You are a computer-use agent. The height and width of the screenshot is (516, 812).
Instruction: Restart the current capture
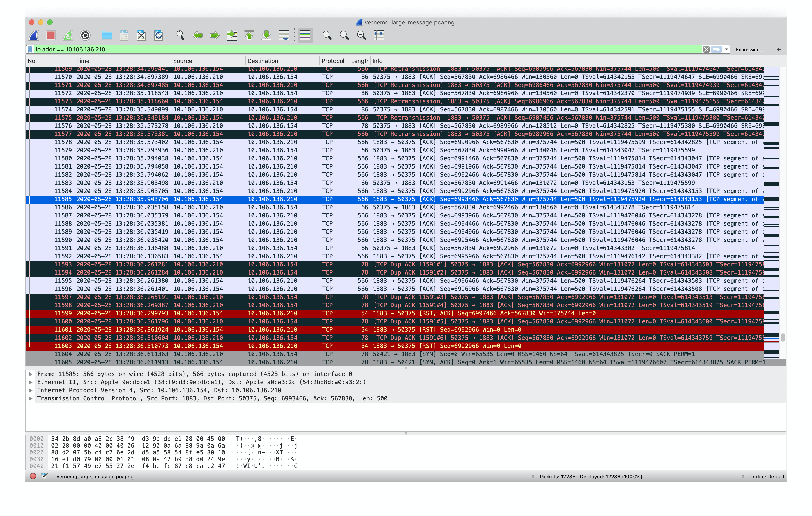click(x=68, y=35)
